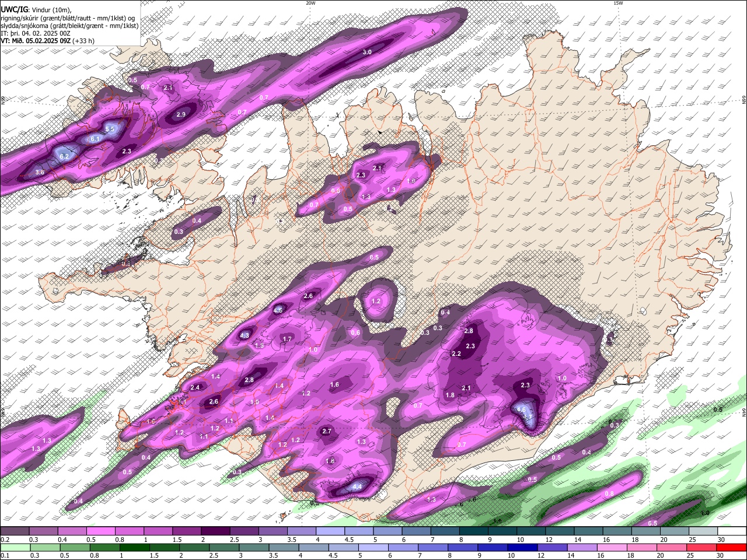The image size is (747, 560).
Task: Click the 0.1 label in the lower legend
Action: tap(4, 556)
